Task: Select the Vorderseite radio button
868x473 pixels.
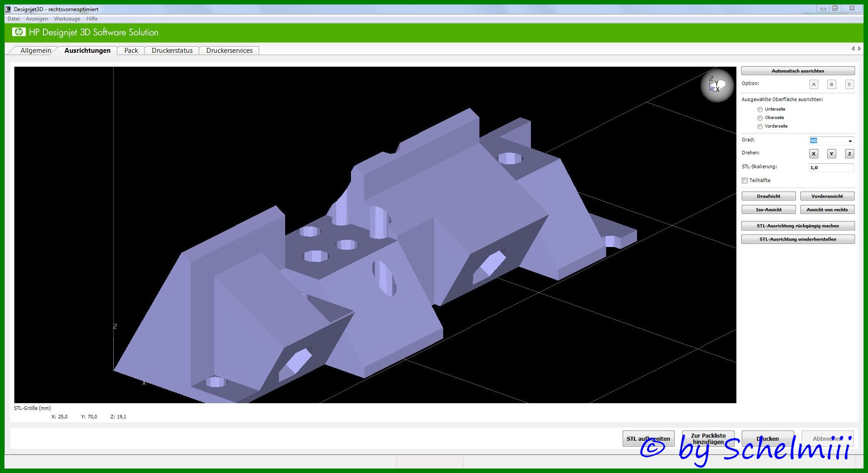Action: pyautogui.click(x=760, y=127)
